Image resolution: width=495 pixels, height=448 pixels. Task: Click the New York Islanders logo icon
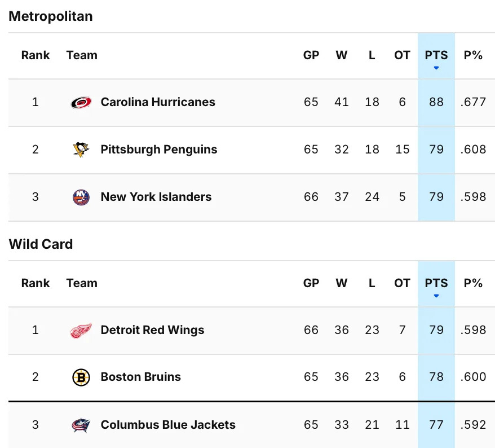[x=81, y=197]
